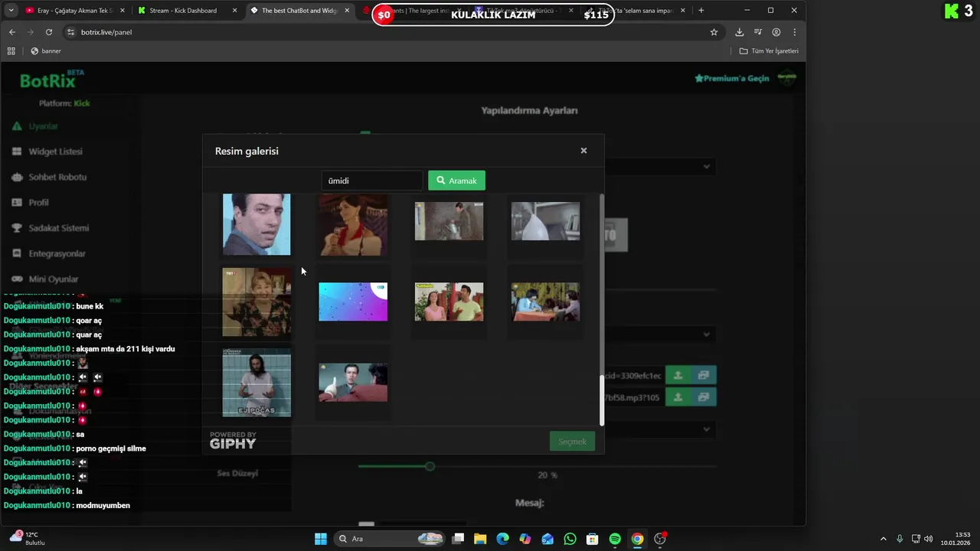This screenshot has height=551, width=980.
Task: Select the people seated at table GIF
Action: pyautogui.click(x=545, y=302)
